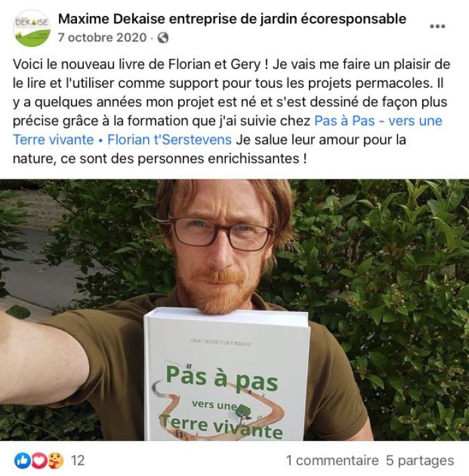This screenshot has height=476, width=469.
Task: Open Pas à Pas - vers une page link
Action: click(378, 121)
